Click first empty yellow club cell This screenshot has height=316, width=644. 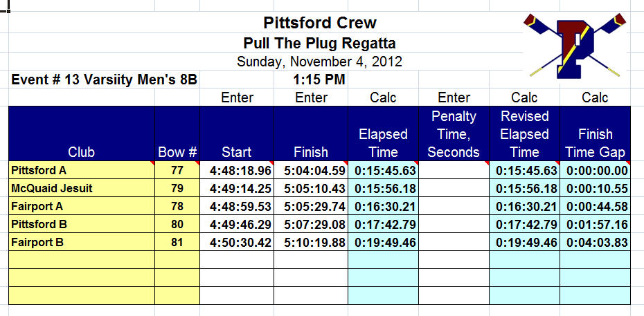82,260
